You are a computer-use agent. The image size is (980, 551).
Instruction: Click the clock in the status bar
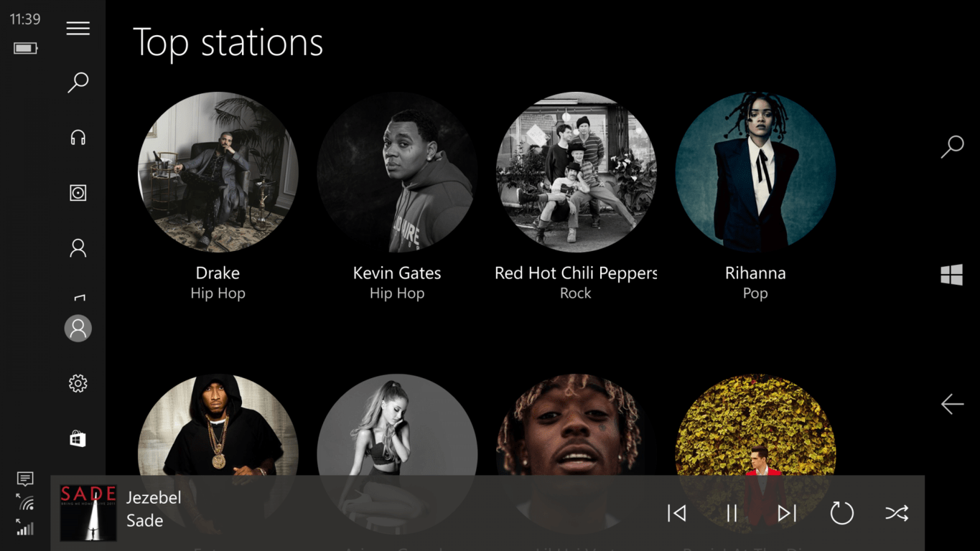[x=25, y=19]
